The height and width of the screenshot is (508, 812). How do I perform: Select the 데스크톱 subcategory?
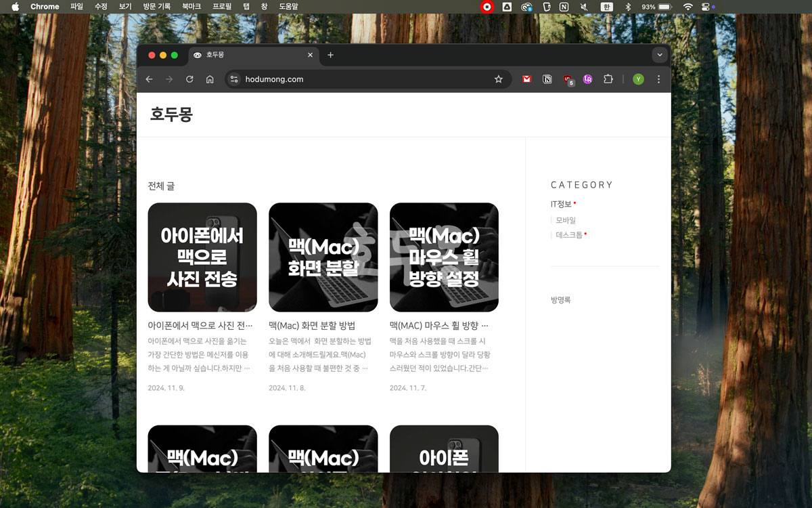pos(569,235)
